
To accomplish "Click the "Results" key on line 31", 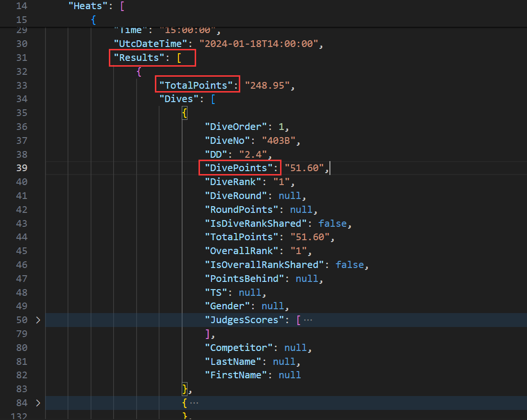I will 139,58.
